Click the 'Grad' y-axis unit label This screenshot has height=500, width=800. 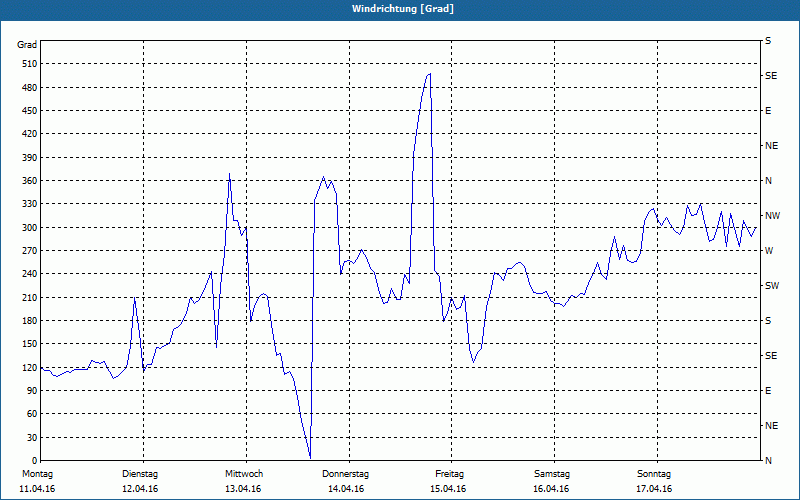pos(28,45)
